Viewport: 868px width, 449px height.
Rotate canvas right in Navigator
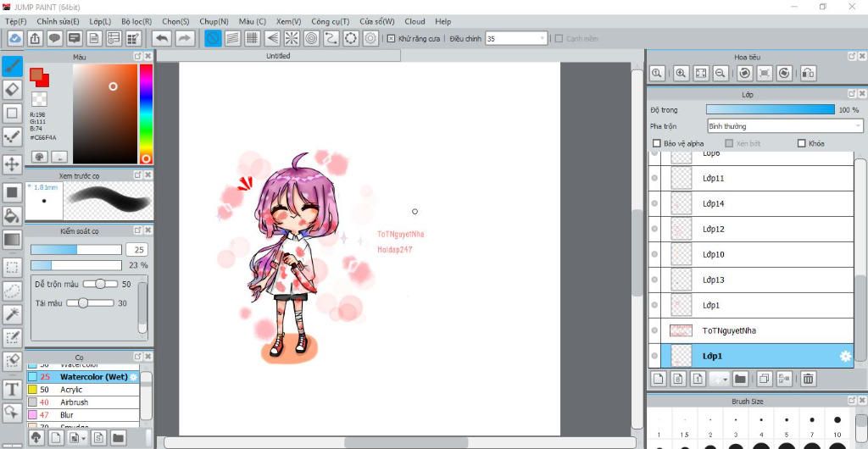(784, 73)
